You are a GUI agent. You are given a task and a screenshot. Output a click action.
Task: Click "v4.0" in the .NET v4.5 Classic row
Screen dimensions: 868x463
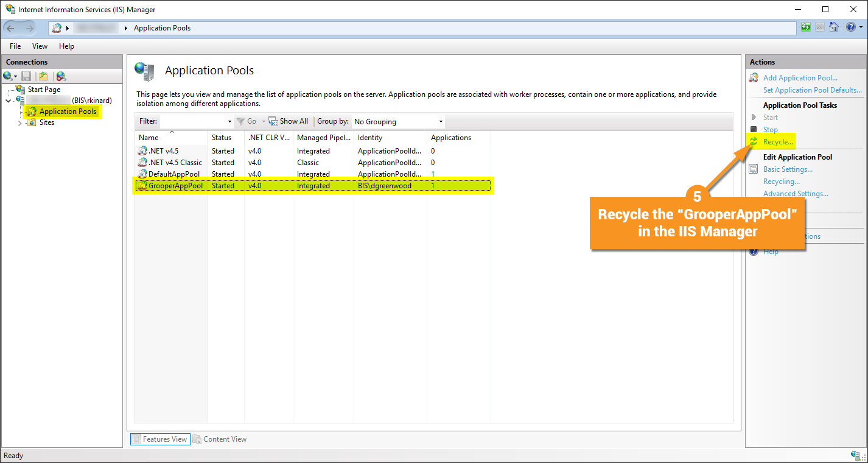click(x=255, y=163)
